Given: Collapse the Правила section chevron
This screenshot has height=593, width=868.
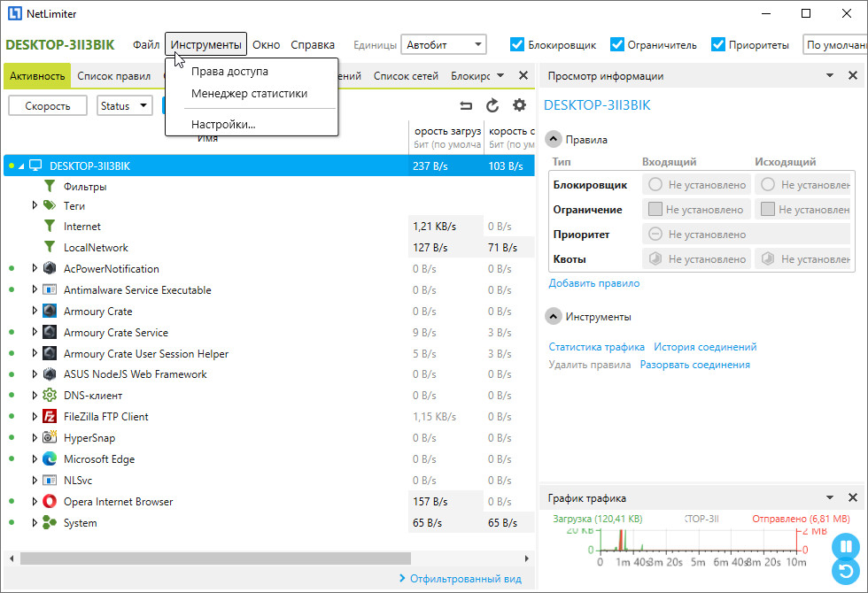Looking at the screenshot, I should click(554, 139).
